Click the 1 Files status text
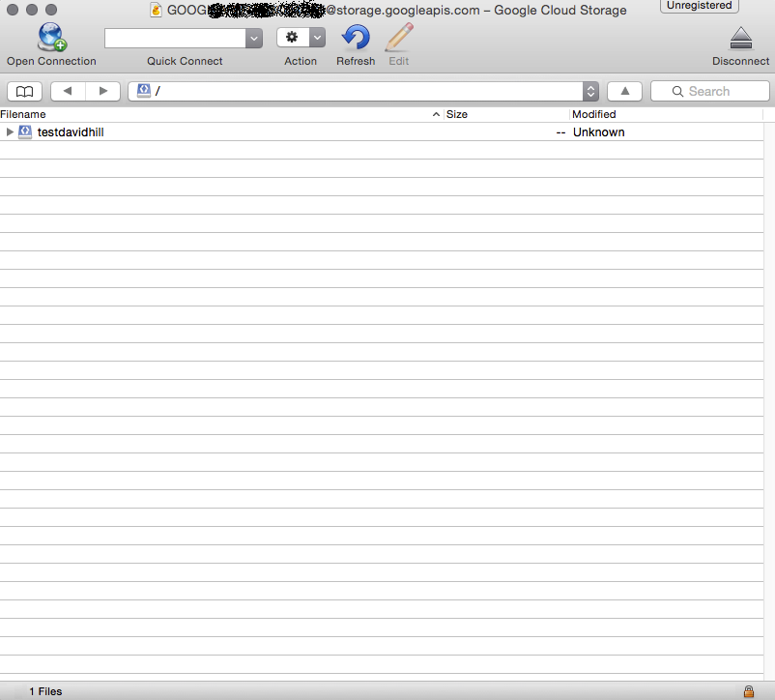The image size is (775, 700). [x=45, y=691]
